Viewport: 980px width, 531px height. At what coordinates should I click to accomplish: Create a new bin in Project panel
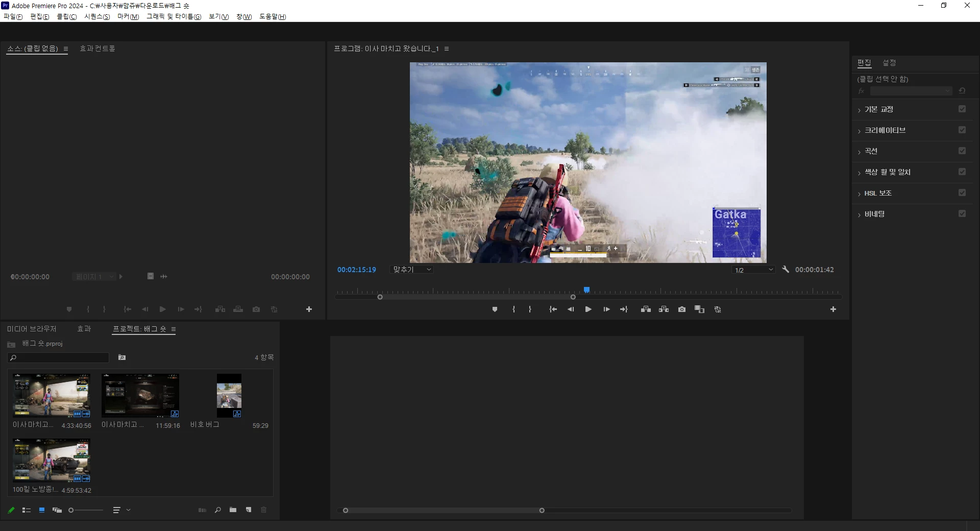[x=233, y=510]
